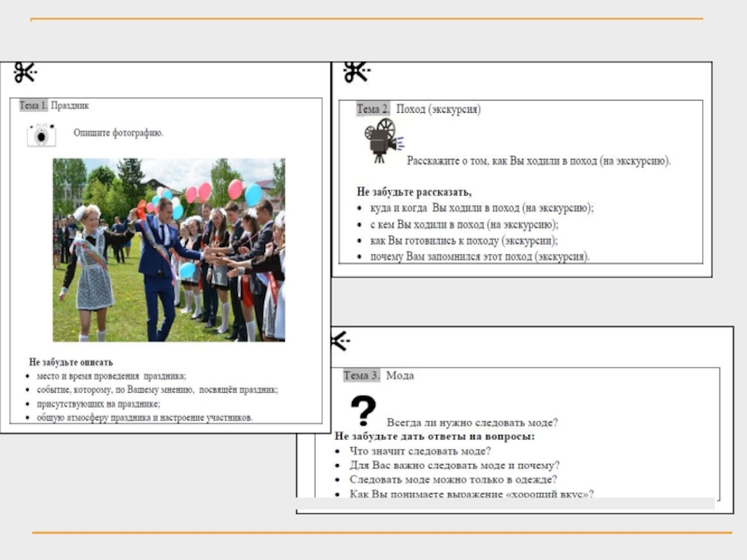Click the 'Тема 3.' highlighted label
The width and height of the screenshot is (747, 560).
[x=361, y=375]
